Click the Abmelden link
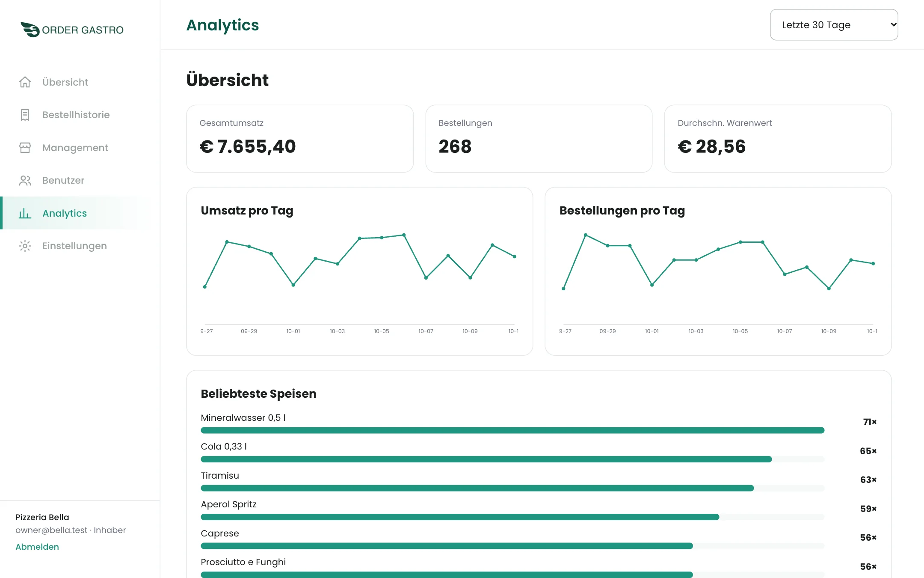The width and height of the screenshot is (924, 578). (37, 547)
